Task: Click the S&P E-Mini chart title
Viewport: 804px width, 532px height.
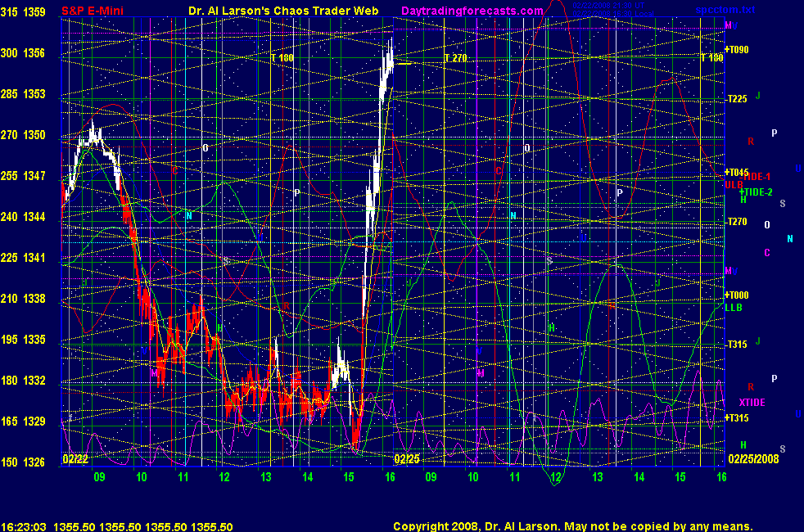Action: tap(93, 11)
